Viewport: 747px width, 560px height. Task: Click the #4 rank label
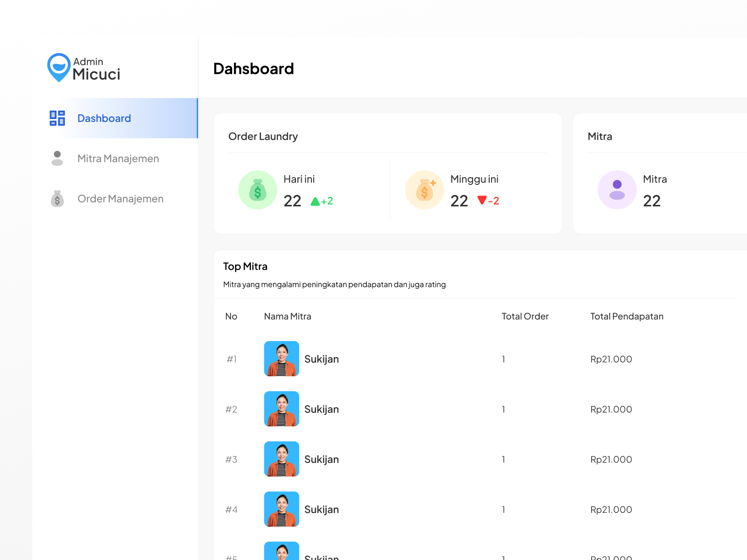click(231, 510)
